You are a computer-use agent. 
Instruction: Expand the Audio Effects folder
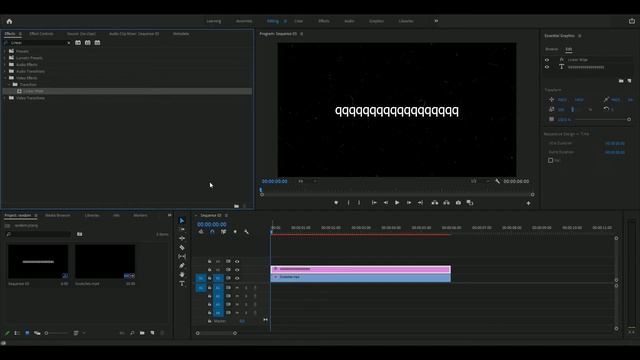[5, 64]
